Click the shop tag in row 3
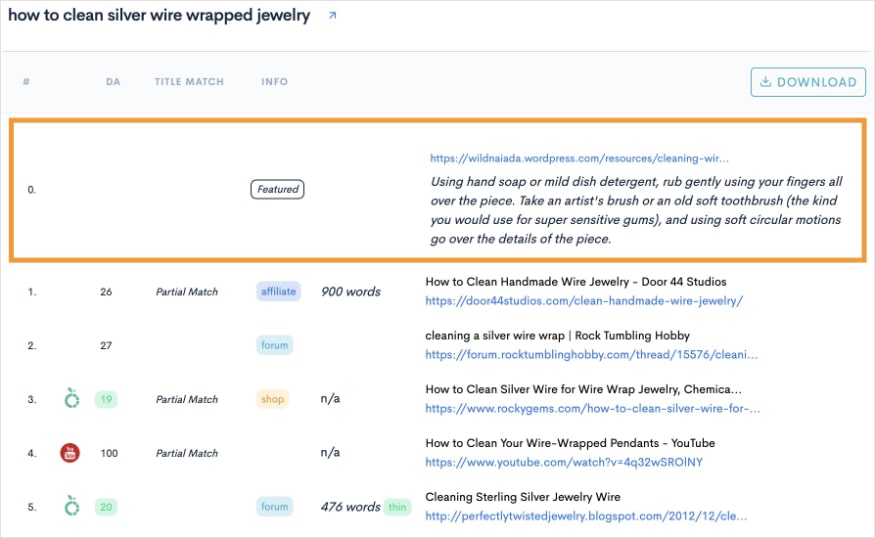 click(272, 399)
